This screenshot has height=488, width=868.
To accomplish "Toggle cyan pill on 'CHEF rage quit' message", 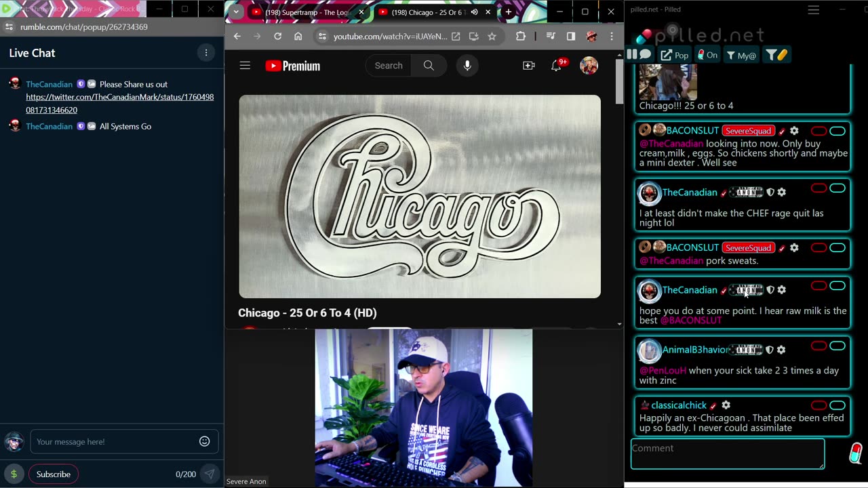I will pyautogui.click(x=837, y=188).
